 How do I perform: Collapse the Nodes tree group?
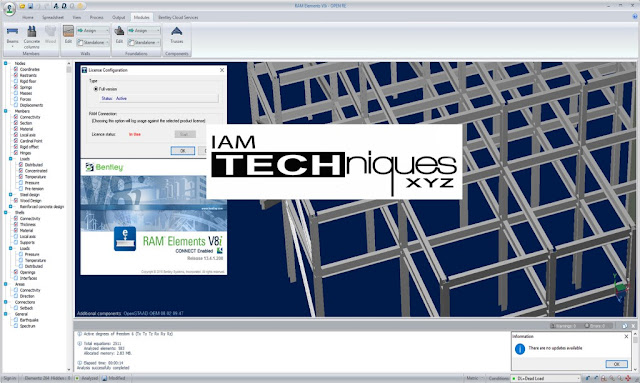tap(6, 63)
